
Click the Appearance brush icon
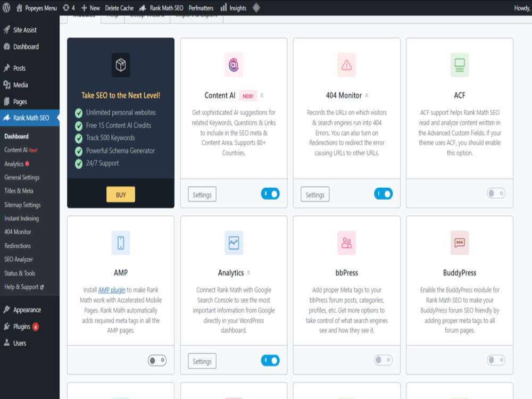[6, 310]
